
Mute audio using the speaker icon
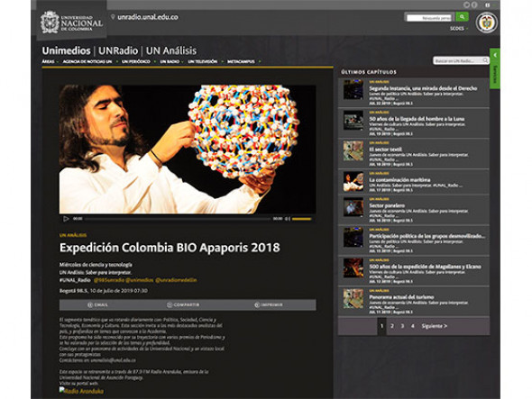(288, 219)
